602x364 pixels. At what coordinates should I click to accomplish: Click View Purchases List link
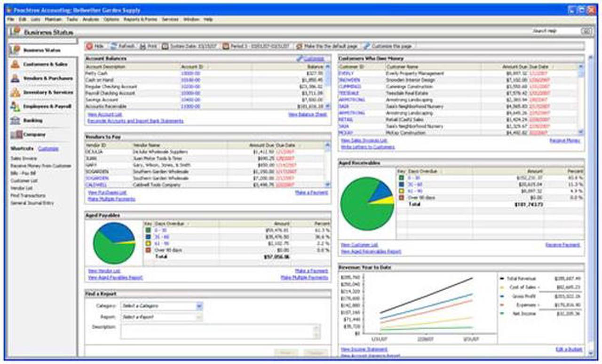pos(107,193)
